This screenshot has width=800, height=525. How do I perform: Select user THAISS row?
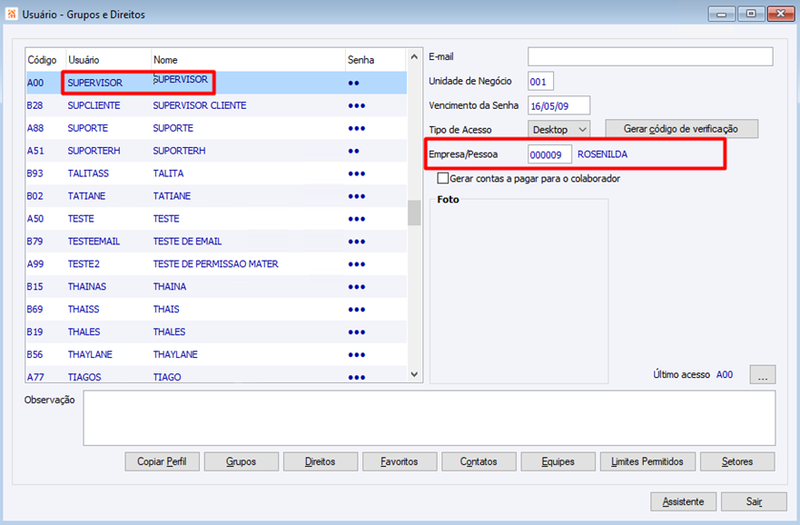coord(216,309)
